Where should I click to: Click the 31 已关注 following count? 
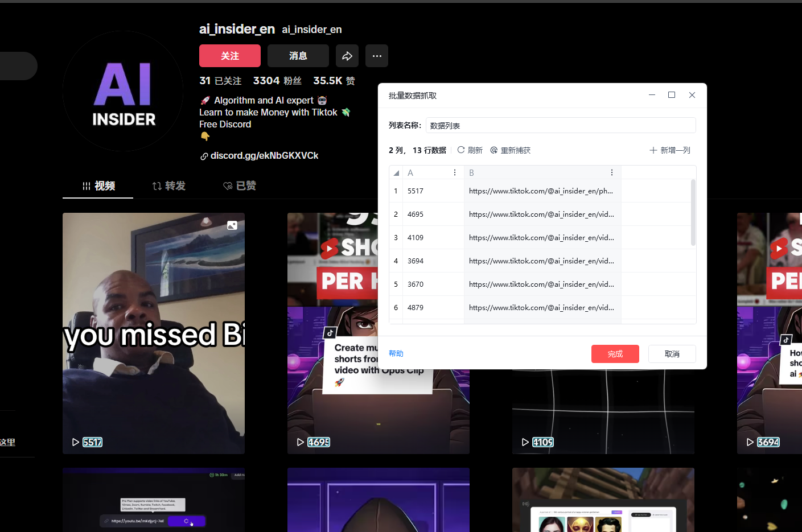[220, 81]
